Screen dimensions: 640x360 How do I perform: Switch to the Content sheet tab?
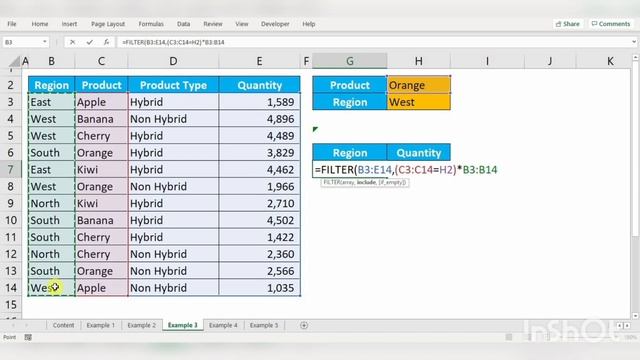click(63, 325)
